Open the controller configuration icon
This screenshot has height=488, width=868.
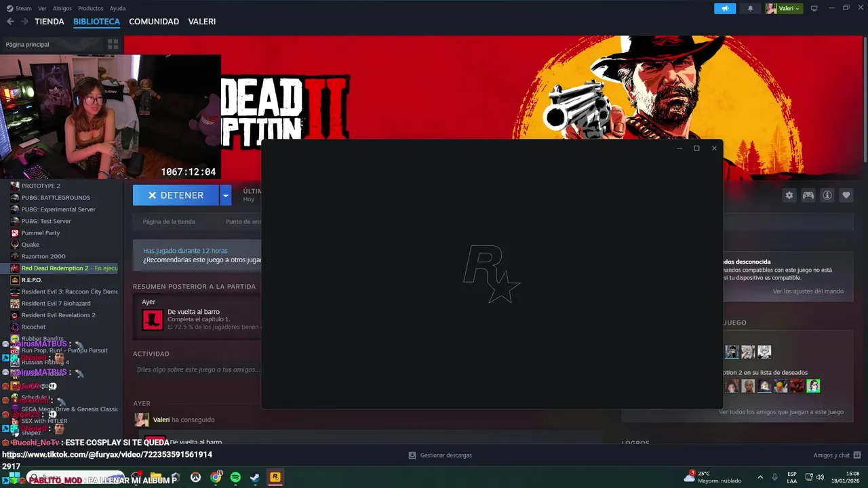pos(808,195)
